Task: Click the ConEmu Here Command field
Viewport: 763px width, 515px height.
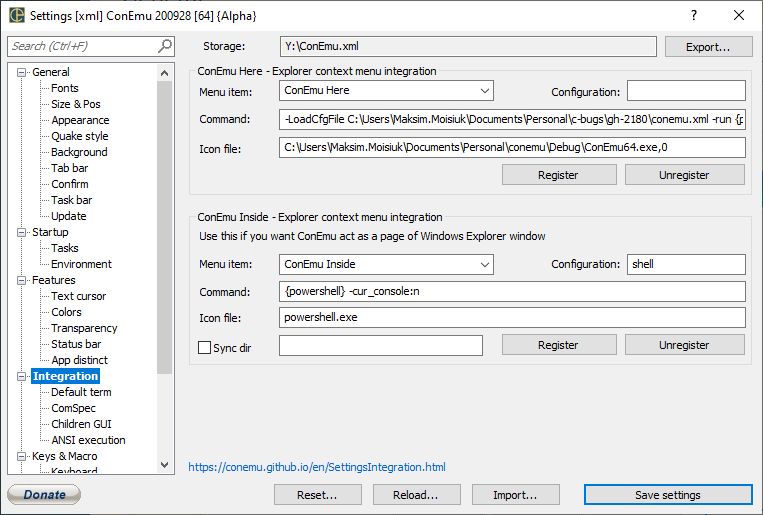Action: 512,120
